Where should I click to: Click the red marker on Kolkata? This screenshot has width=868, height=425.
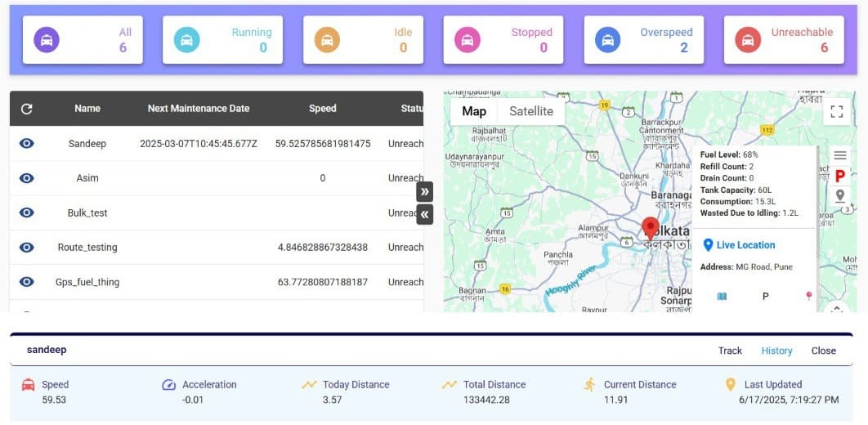pos(651,229)
